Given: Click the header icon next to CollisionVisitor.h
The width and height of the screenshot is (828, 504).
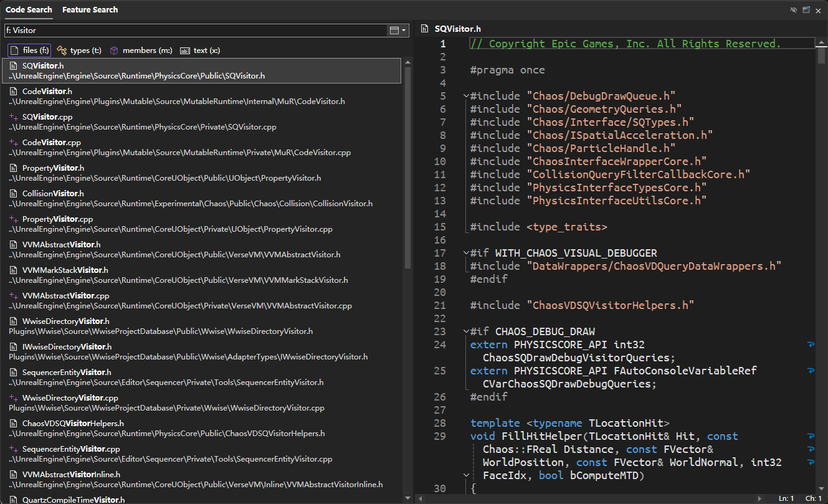Looking at the screenshot, I should (x=13, y=194).
